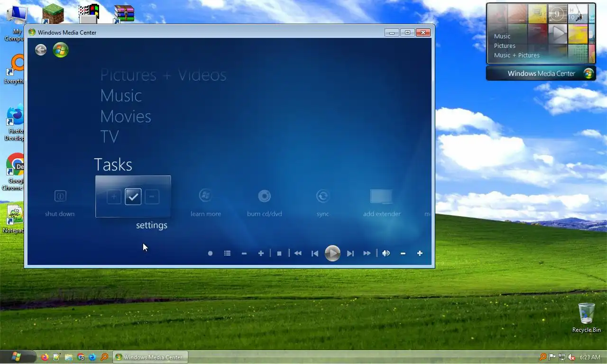Select the checkered flag desktop icon
Image resolution: width=607 pixels, height=364 pixels.
[89, 14]
